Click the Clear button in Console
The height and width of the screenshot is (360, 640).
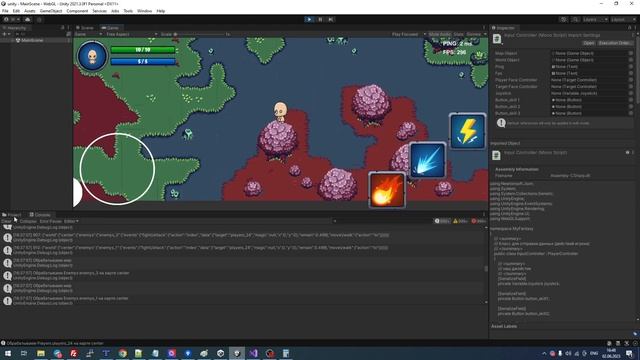coord(6,221)
